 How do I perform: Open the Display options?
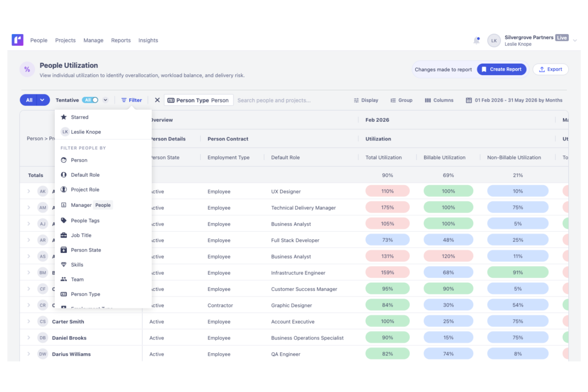[x=366, y=100]
